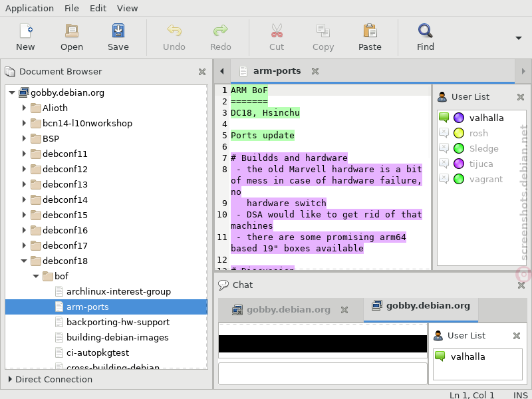
Task: Close the arm-ports document tab
Action: pyautogui.click(x=315, y=71)
